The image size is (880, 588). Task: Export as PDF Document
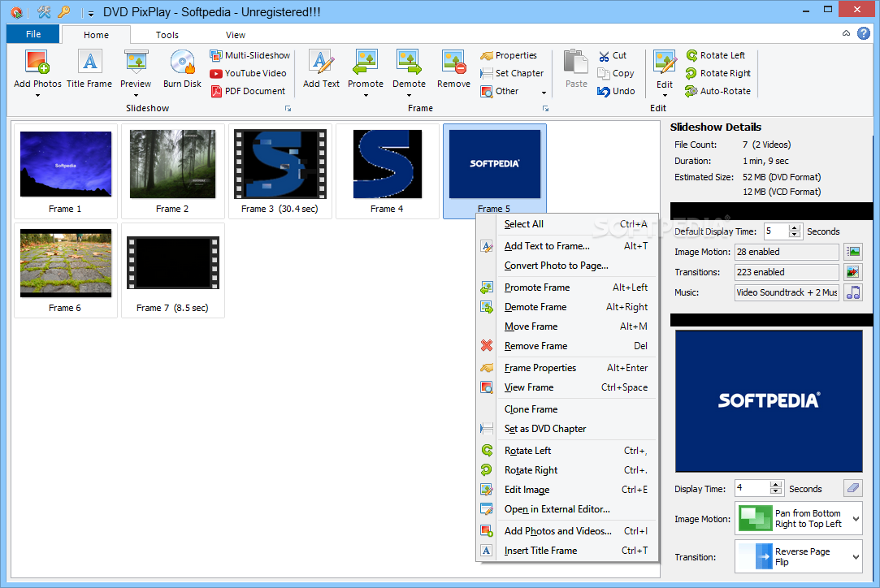[x=248, y=91]
